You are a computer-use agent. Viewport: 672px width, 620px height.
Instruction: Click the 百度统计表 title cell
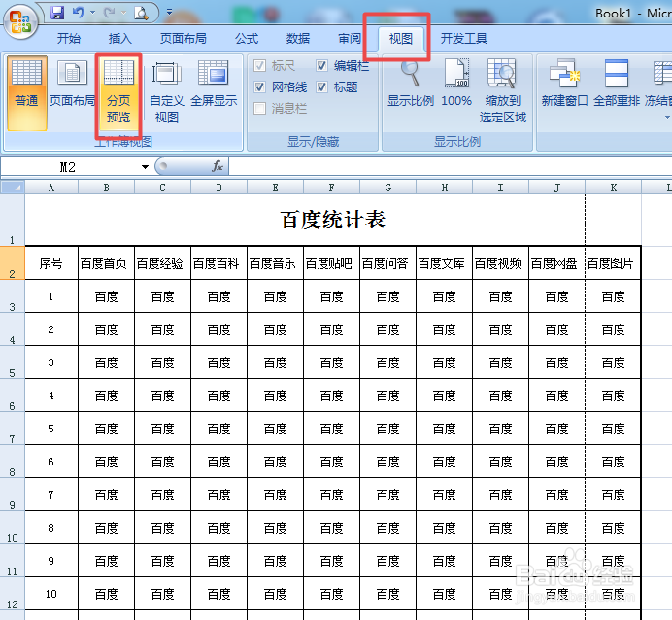(333, 220)
